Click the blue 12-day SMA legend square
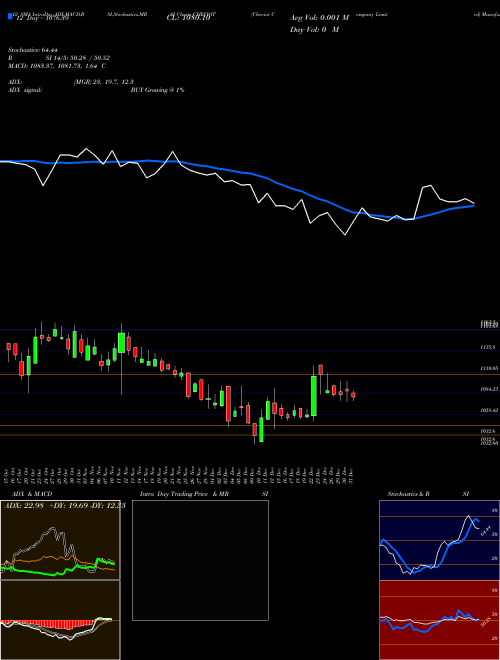Viewport: 500px width, 660px height. [10, 16]
